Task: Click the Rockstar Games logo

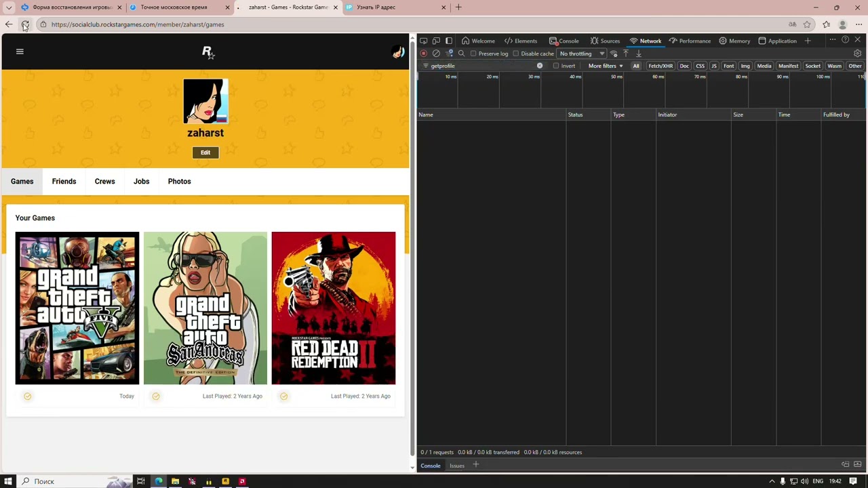Action: (x=208, y=53)
